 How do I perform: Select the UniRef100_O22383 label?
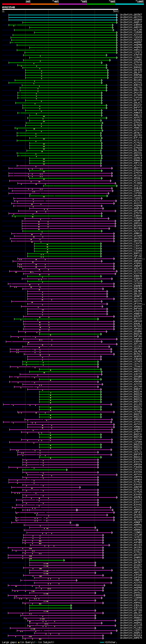click(131, 347)
